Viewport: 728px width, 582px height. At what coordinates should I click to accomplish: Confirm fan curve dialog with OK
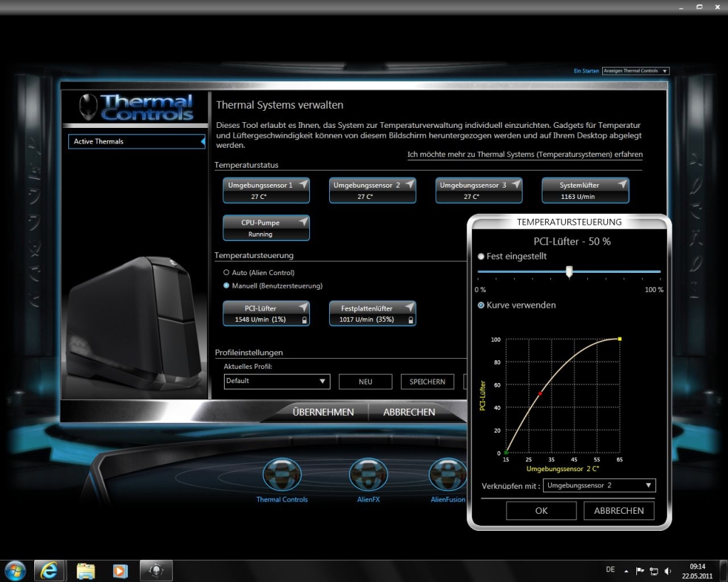point(541,510)
